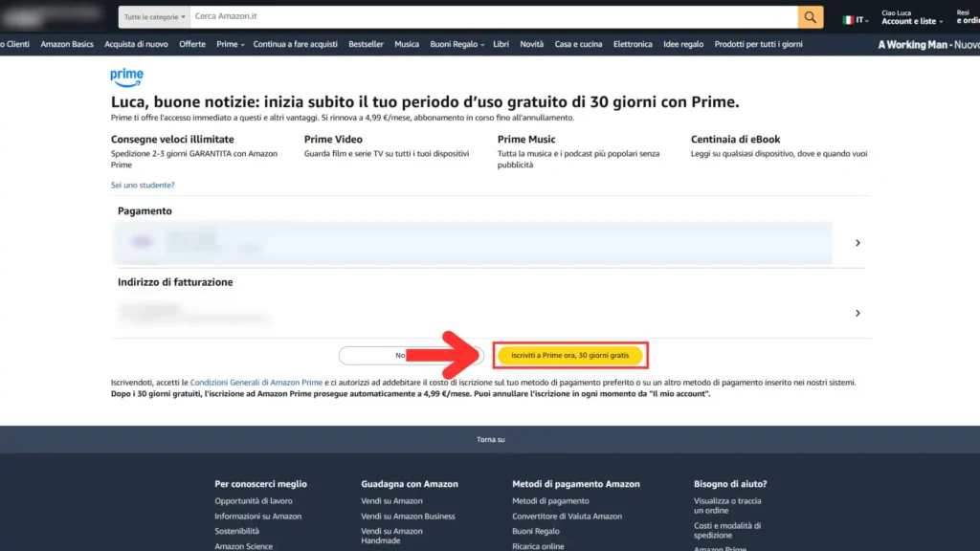Open Costi e modalità di spedizione link
The image size is (980, 551).
727,530
